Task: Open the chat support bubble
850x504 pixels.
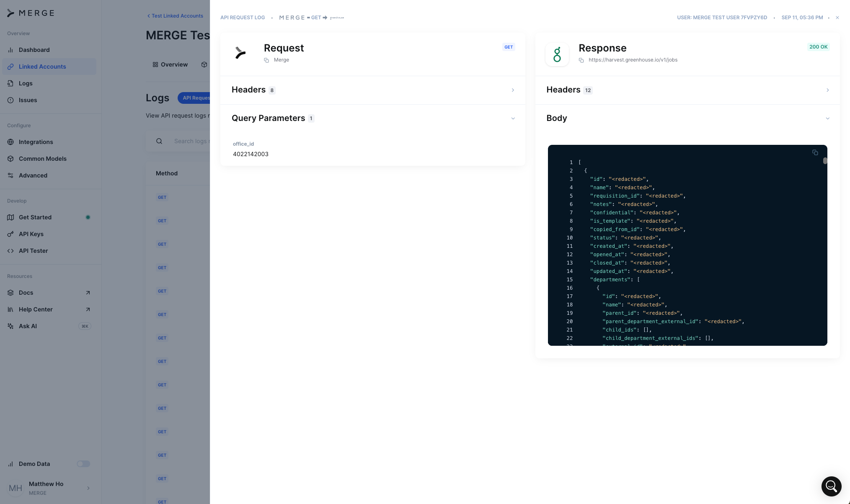Action: tap(831, 486)
